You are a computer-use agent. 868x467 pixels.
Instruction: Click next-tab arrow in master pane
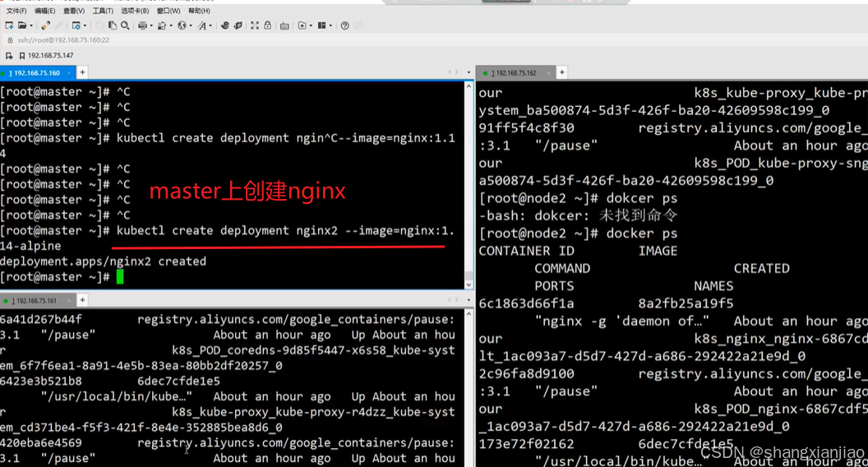coord(457,72)
